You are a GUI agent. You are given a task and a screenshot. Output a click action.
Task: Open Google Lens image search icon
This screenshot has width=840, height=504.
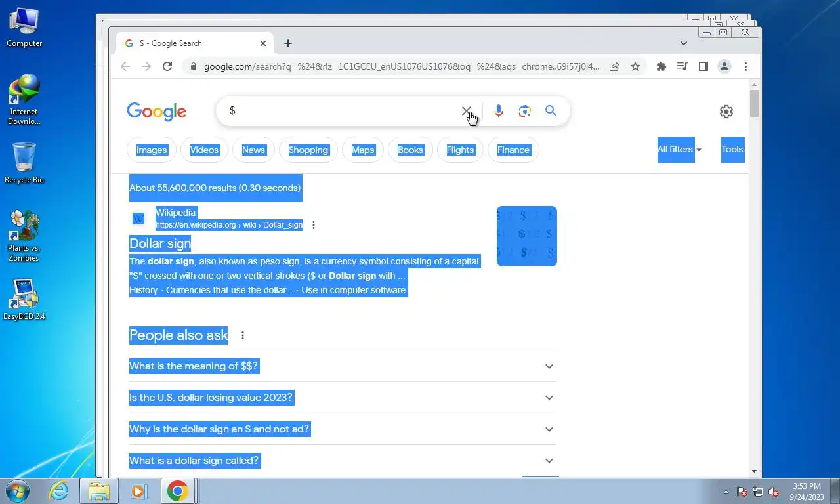point(524,111)
